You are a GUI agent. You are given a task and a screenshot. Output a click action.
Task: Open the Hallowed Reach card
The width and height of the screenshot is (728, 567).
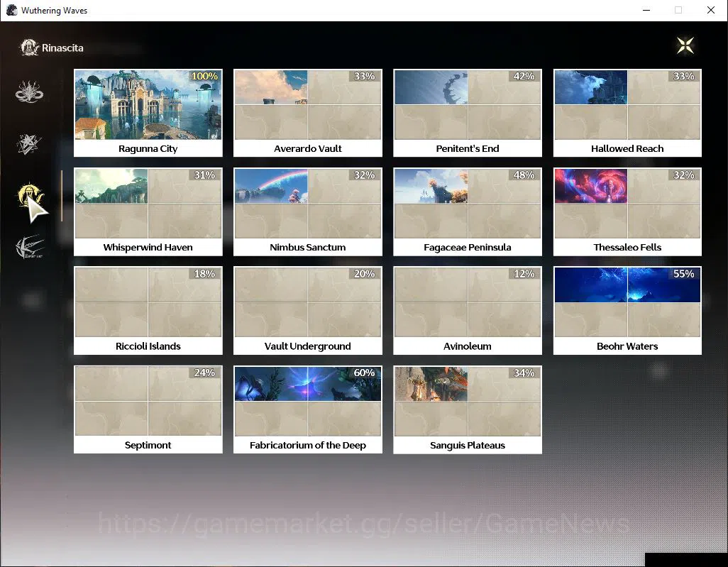(627, 113)
